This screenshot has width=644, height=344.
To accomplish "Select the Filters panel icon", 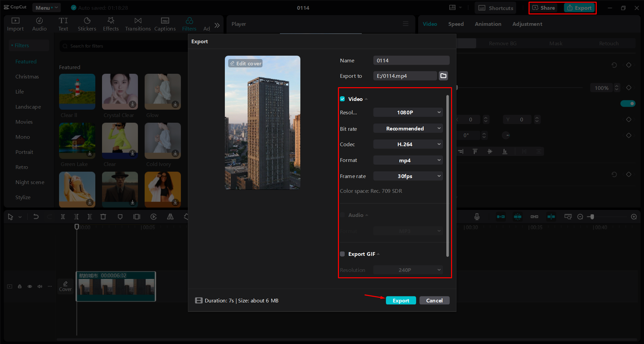I will click(x=189, y=23).
